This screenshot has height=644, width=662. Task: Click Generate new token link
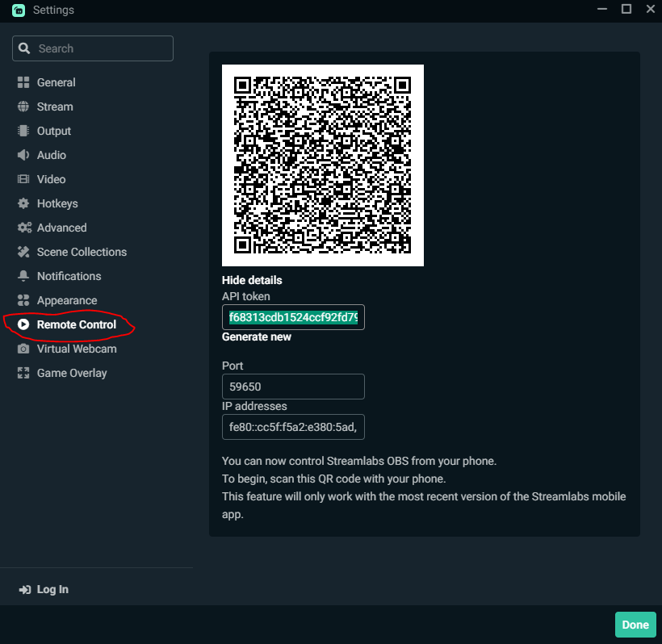click(257, 337)
